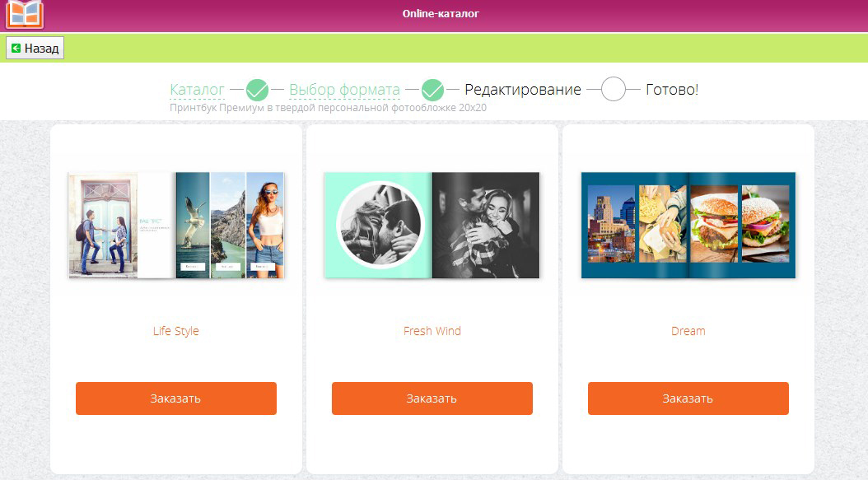Image resolution: width=868 pixels, height=480 pixels.
Task: Order the Dream template with Заказать
Action: pyautogui.click(x=688, y=398)
